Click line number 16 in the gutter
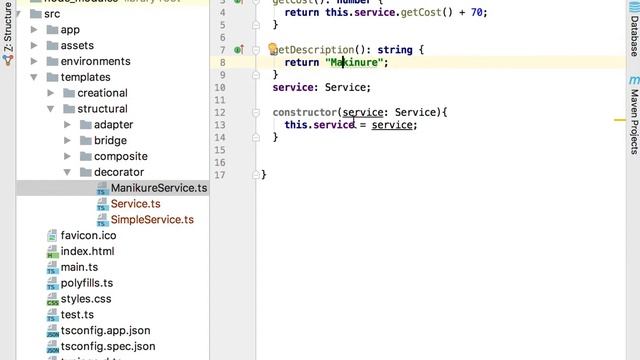The height and width of the screenshot is (360, 640). pos(220,162)
